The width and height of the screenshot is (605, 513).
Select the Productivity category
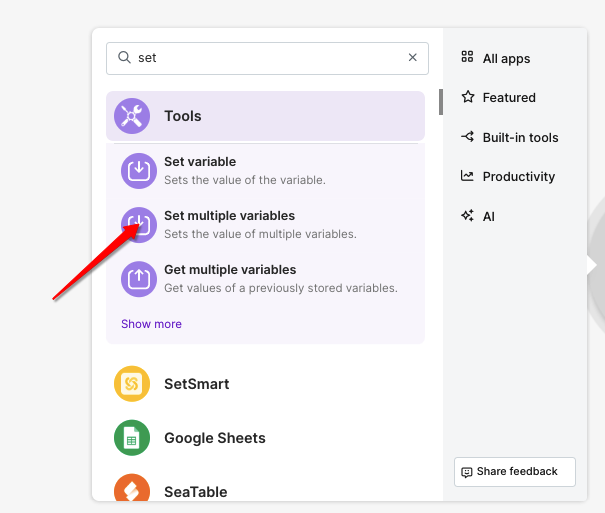[x=518, y=177]
